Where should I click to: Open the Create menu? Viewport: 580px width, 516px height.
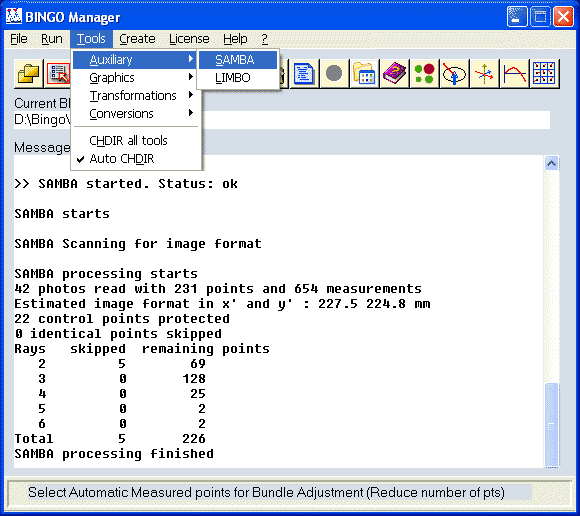[x=137, y=39]
